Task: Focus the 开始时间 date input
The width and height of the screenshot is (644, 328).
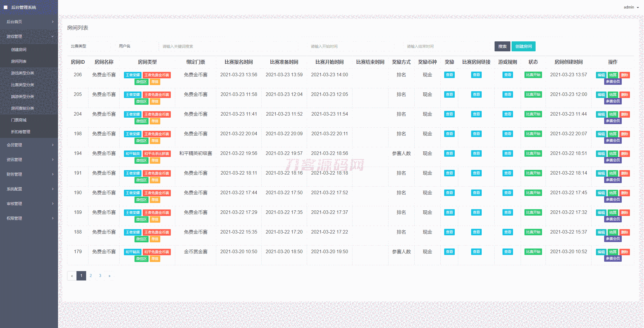Action: (350, 46)
